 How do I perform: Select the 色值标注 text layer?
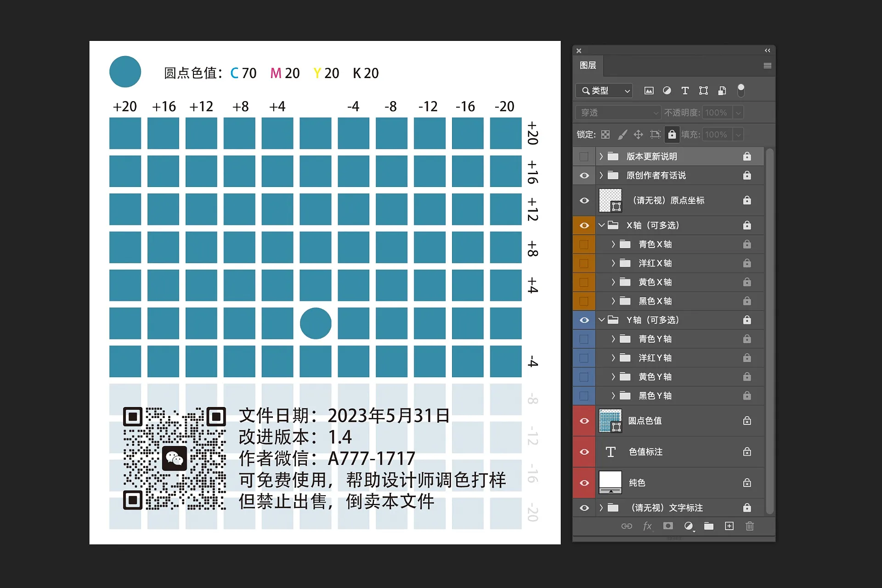680,452
